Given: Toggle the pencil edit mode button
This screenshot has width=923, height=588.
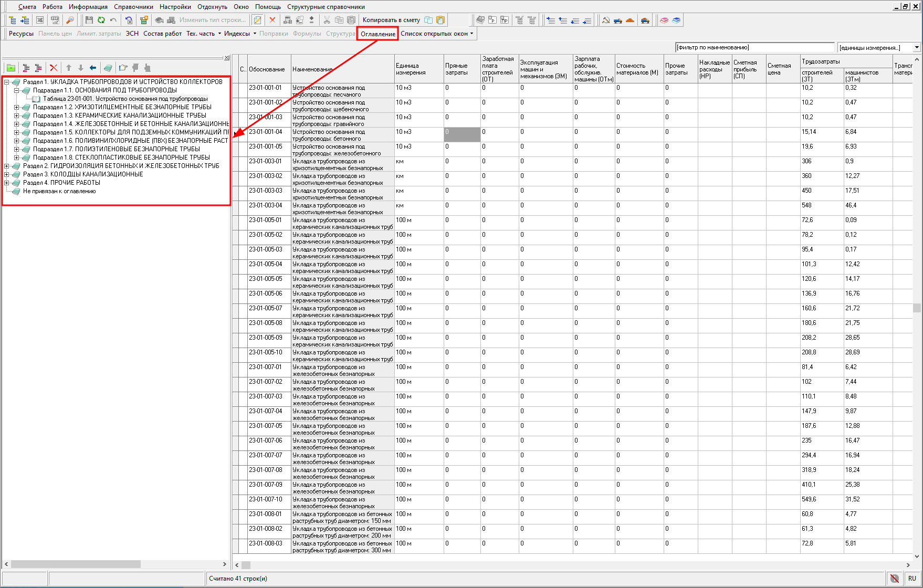Looking at the screenshot, I should point(257,20).
